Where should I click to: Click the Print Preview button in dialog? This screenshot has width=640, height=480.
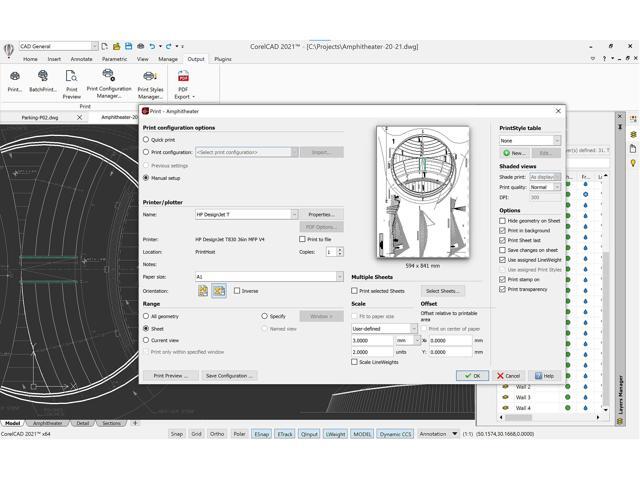coord(171,376)
